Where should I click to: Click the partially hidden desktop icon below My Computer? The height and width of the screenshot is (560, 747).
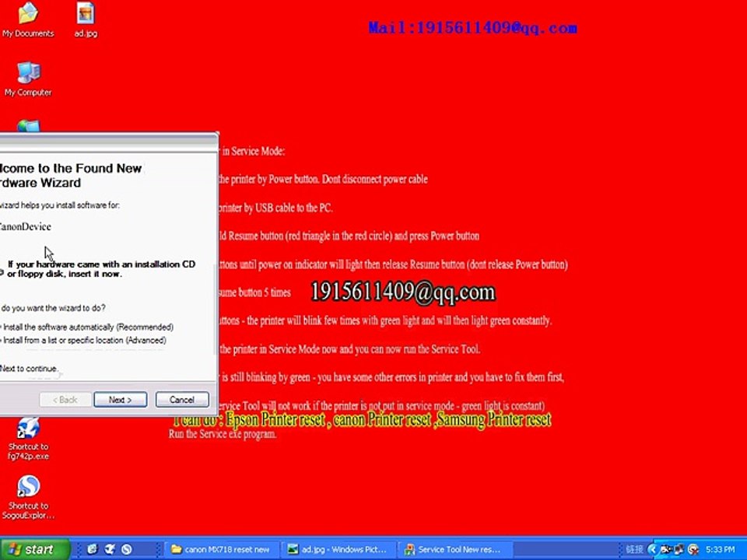point(28,126)
